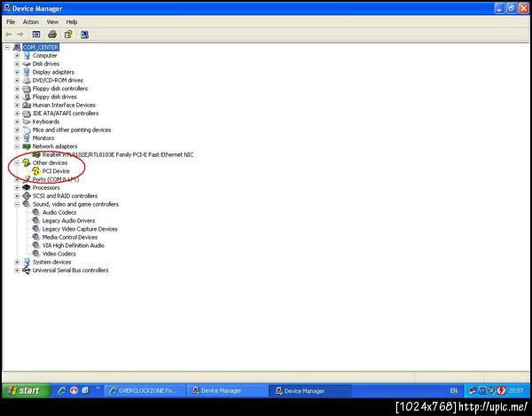This screenshot has width=532, height=416.
Task: Open the Help menu
Action: (72, 21)
